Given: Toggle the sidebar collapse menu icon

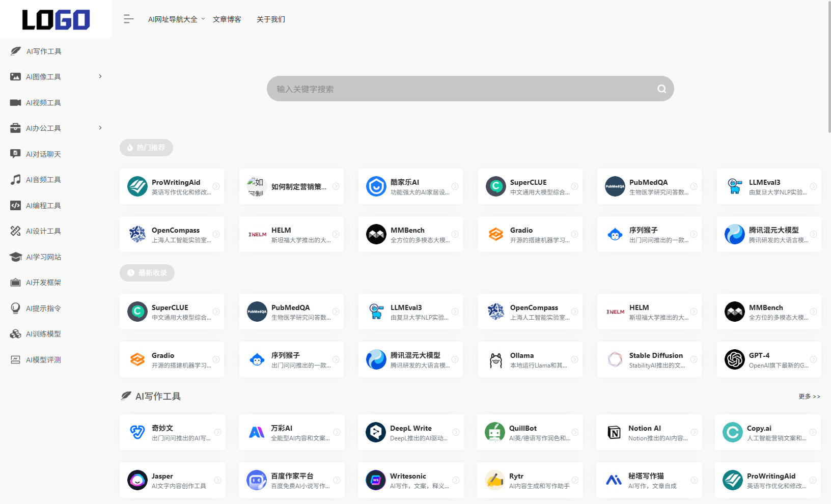Looking at the screenshot, I should 128,19.
